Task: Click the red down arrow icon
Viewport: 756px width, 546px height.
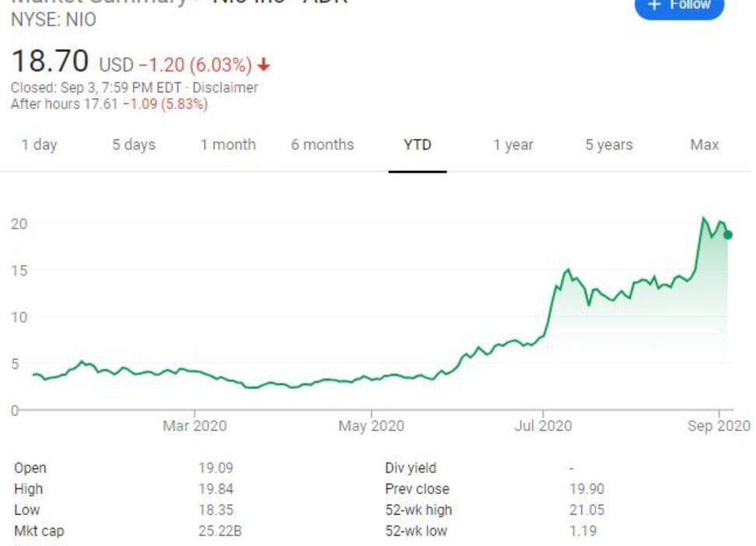Action: [263, 65]
